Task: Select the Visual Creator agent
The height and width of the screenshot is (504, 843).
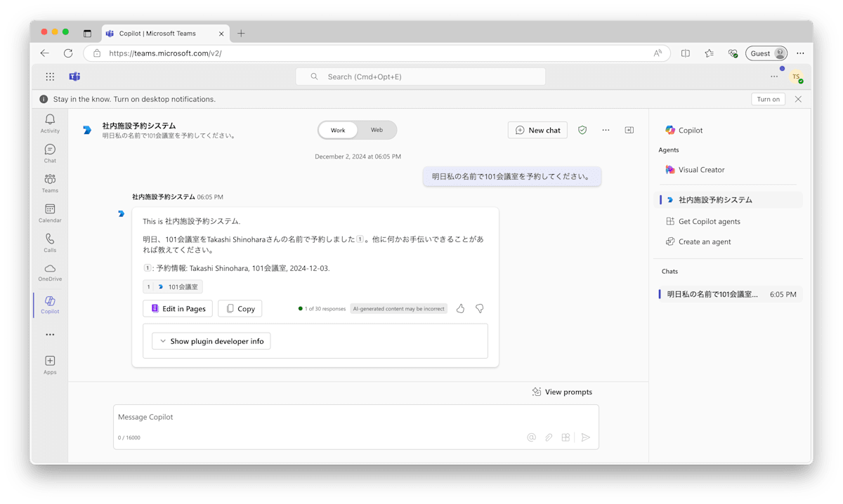Action: point(728,170)
